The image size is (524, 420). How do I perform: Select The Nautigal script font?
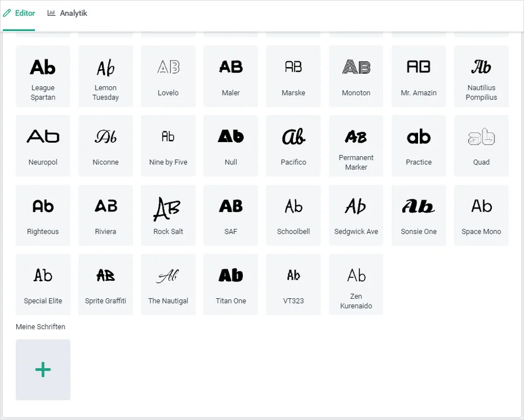[168, 284]
